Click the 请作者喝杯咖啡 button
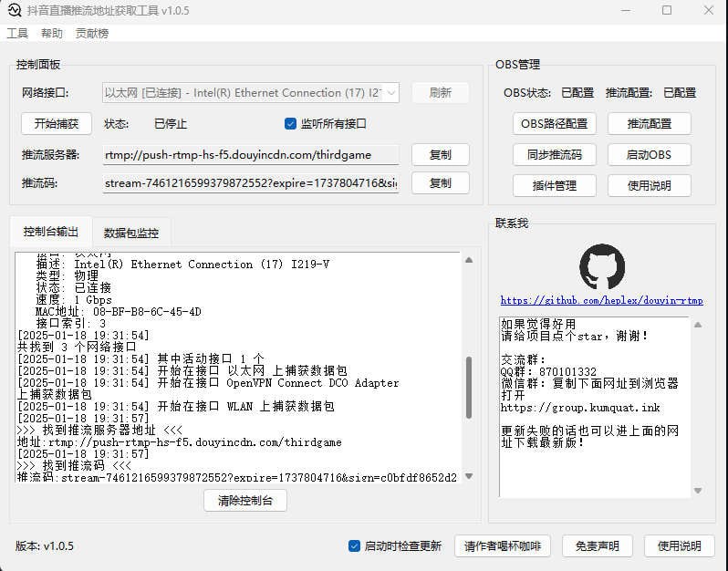The width and height of the screenshot is (728, 571). coord(502,545)
